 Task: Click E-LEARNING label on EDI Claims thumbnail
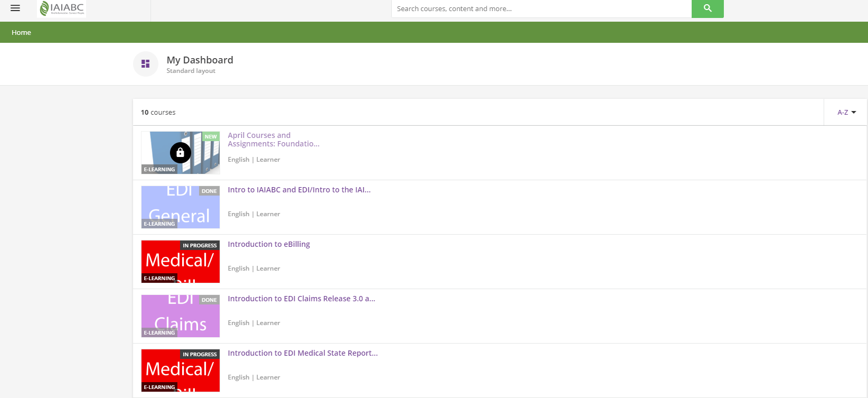point(159,332)
